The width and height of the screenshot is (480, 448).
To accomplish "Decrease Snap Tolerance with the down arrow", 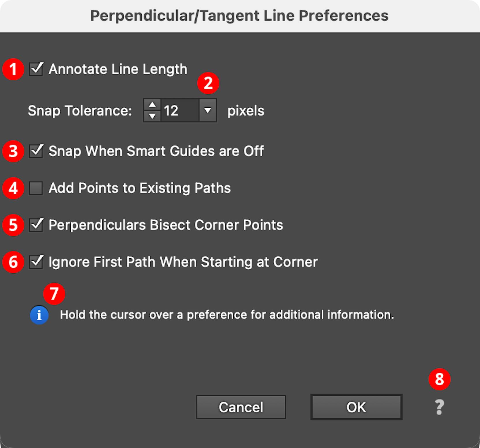I will pos(152,116).
